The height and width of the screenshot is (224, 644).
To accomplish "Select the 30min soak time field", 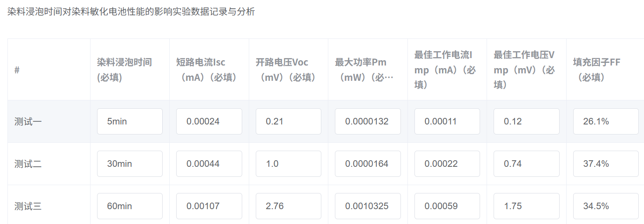I will tap(129, 164).
